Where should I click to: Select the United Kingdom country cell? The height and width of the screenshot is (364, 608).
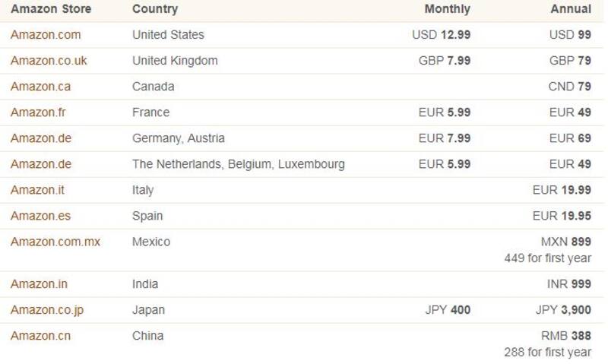coord(175,61)
